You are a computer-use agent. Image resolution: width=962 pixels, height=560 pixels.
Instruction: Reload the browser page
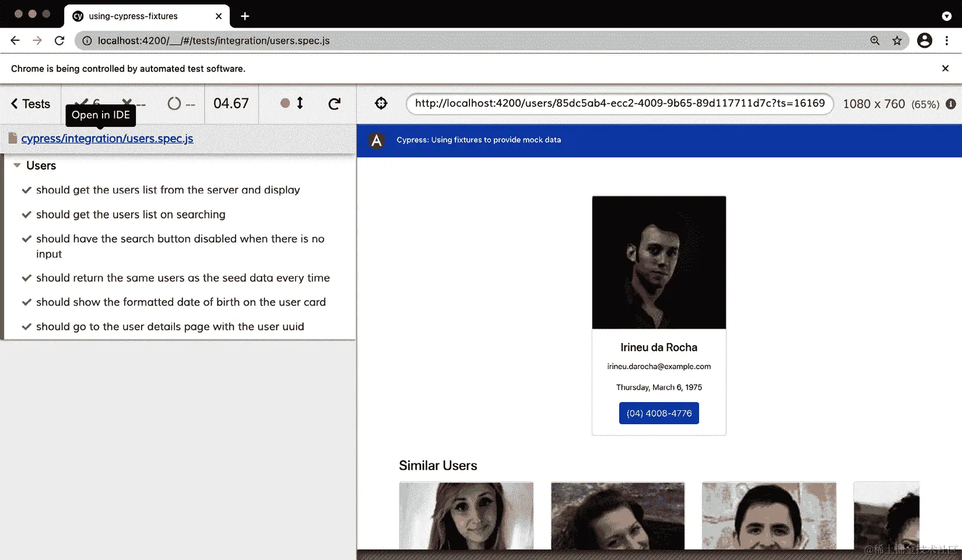pos(59,40)
